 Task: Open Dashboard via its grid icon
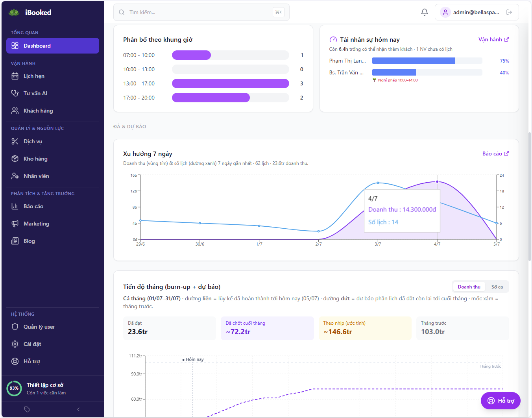[15, 46]
